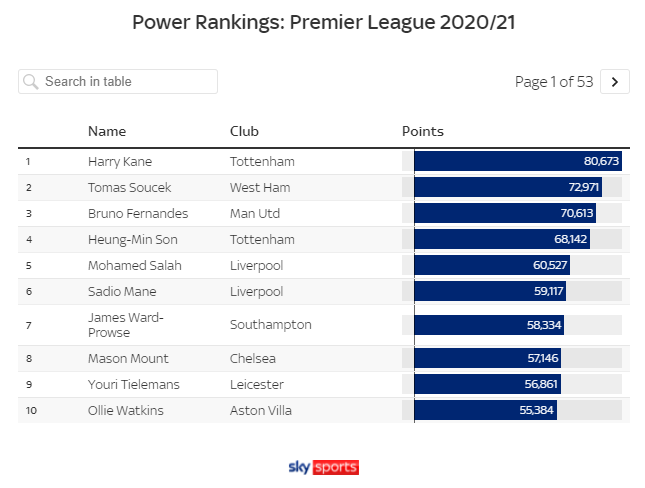Image resolution: width=645 pixels, height=488 pixels.
Task: Select the James Ward-Prowse row
Action: click(324, 325)
